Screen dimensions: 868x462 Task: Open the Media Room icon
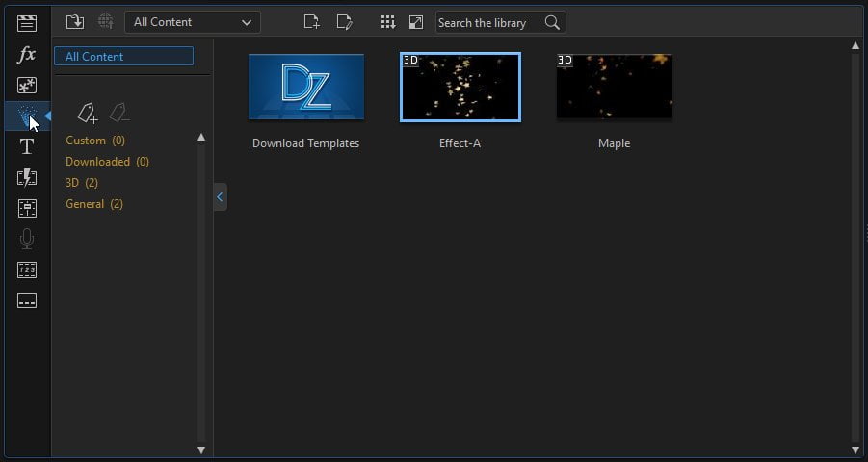pyautogui.click(x=27, y=23)
